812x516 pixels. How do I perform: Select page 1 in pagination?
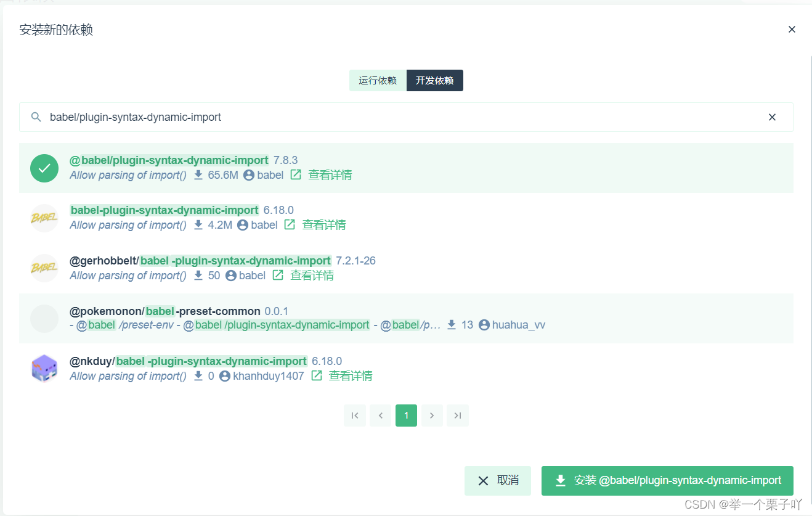coord(407,416)
